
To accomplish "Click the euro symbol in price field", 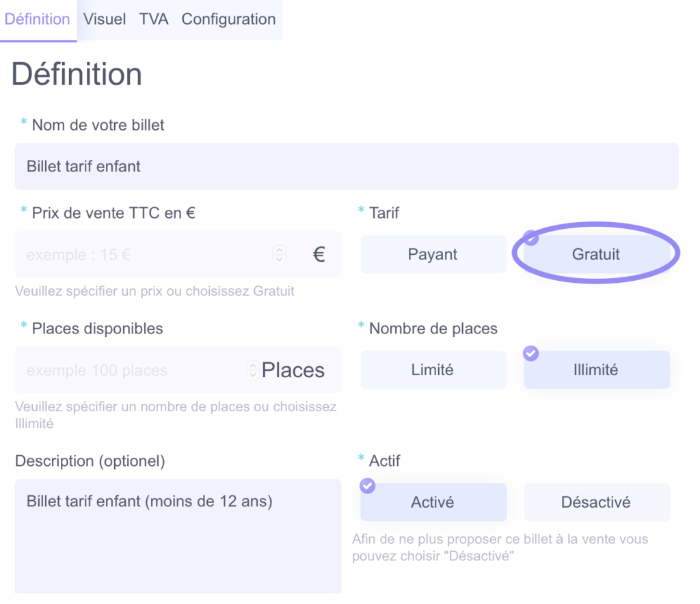I will (319, 255).
